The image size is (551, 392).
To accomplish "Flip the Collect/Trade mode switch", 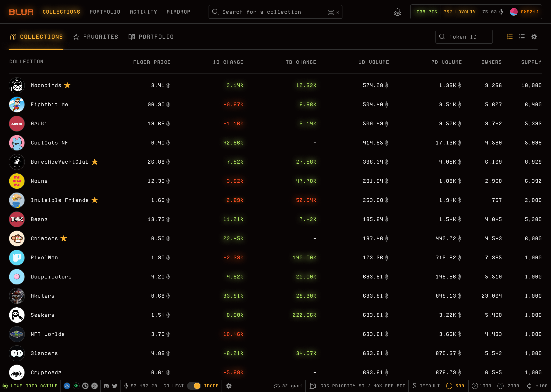I will point(194,386).
